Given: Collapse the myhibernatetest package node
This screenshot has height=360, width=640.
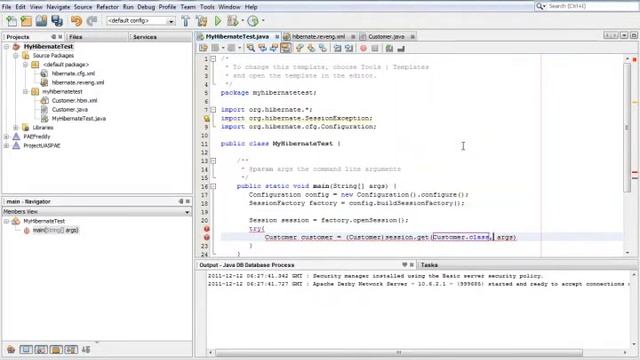Looking at the screenshot, I should (x=25, y=91).
